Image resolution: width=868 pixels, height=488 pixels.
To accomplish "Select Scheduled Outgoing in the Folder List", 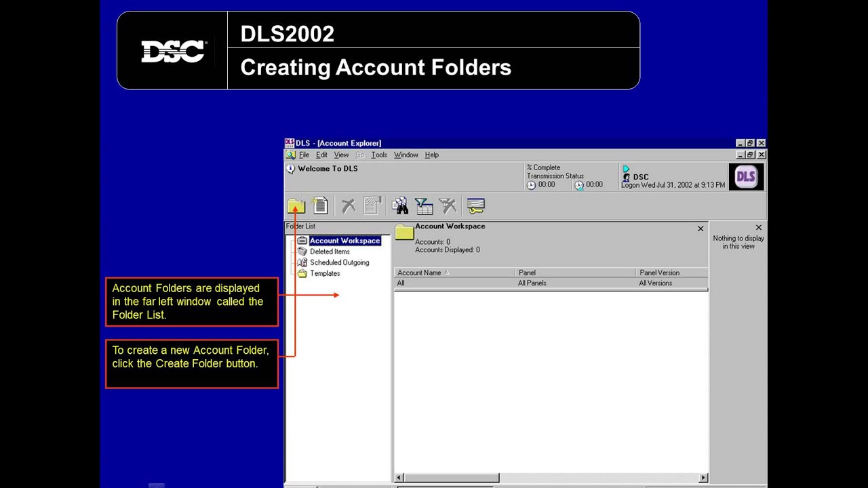I will (x=340, y=262).
